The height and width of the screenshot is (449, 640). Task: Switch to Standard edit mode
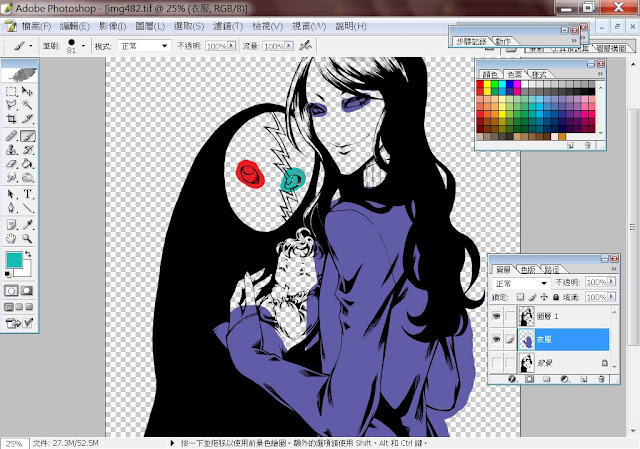[x=11, y=291]
